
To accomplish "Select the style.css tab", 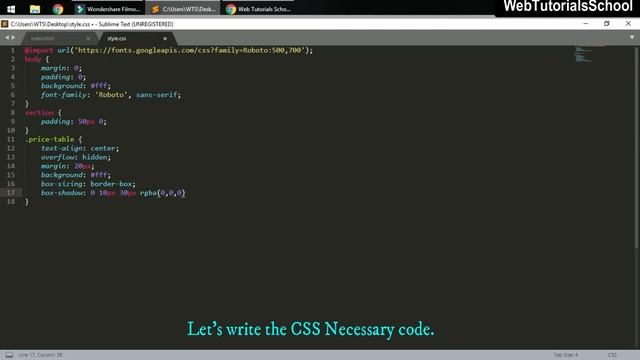I will [x=117, y=38].
